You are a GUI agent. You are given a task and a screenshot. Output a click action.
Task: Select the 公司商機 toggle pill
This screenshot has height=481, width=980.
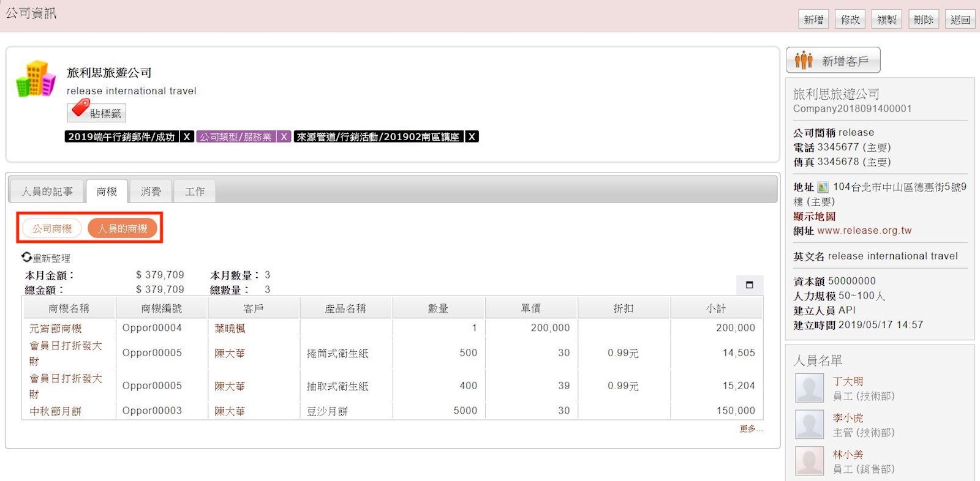(52, 228)
